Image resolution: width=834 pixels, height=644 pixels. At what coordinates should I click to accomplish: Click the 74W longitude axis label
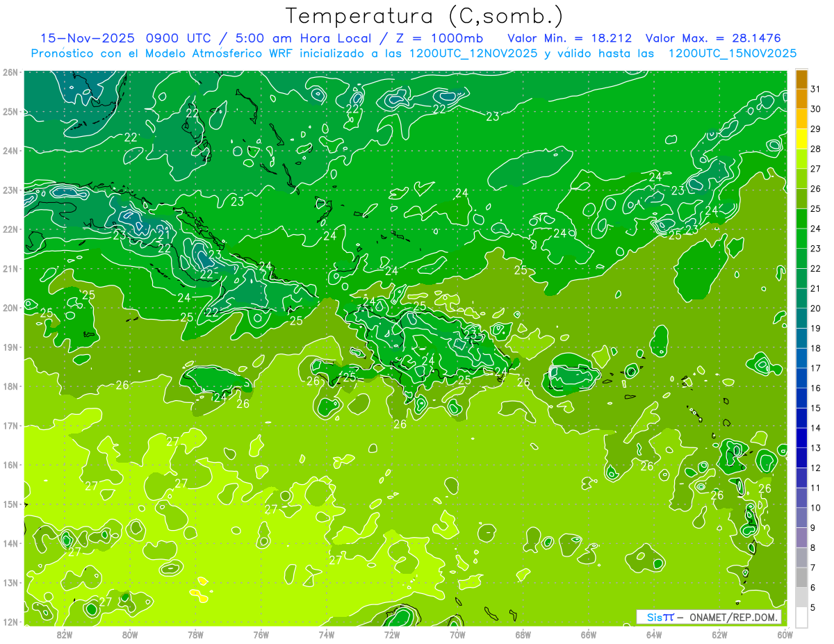pos(326,634)
